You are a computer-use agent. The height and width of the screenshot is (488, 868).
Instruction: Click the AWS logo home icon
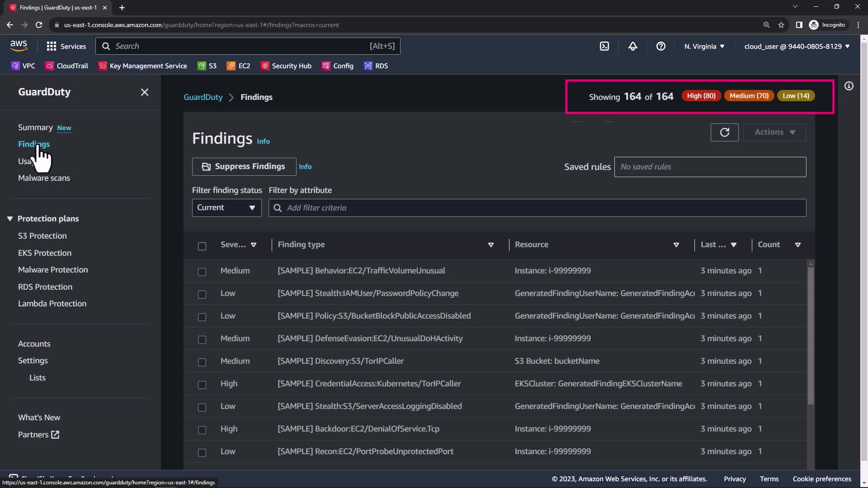click(19, 46)
